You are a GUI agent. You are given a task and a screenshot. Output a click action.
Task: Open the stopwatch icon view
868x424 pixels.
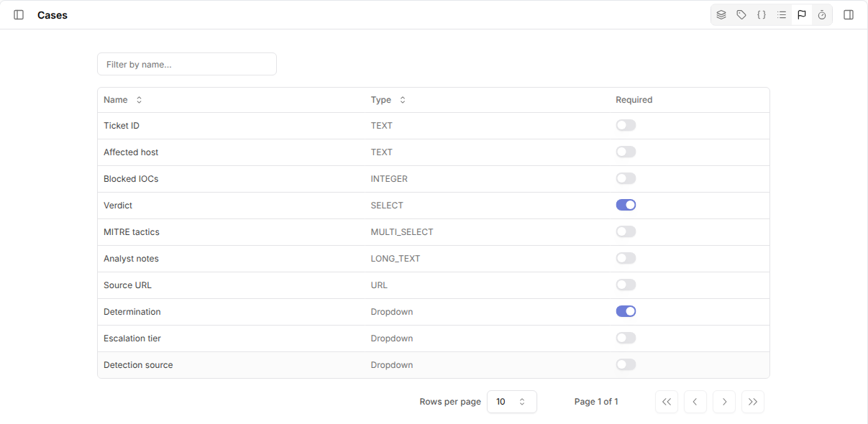(822, 15)
